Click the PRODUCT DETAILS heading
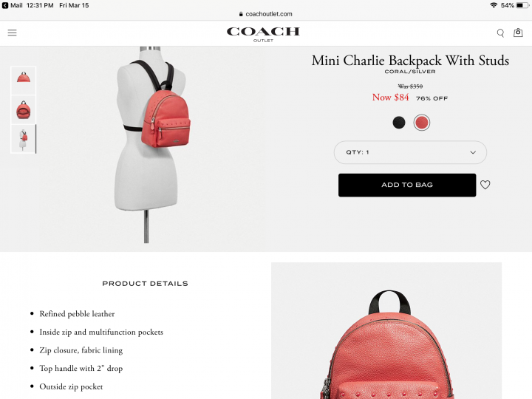 point(146,284)
